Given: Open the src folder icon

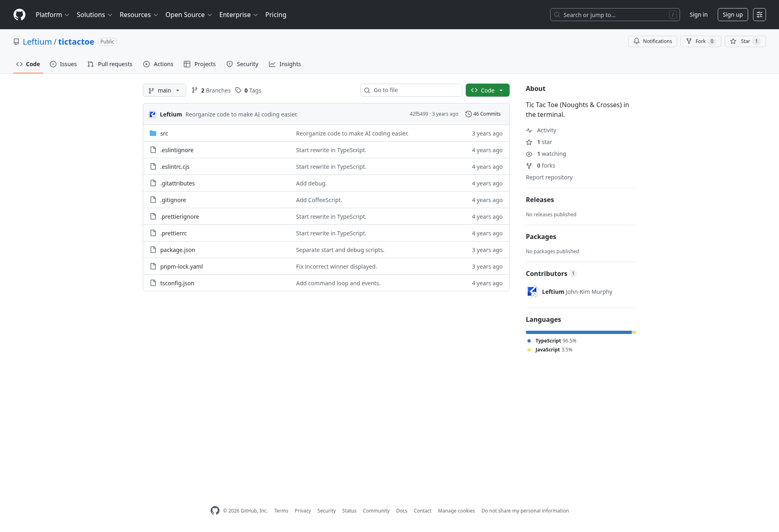Looking at the screenshot, I should (153, 133).
